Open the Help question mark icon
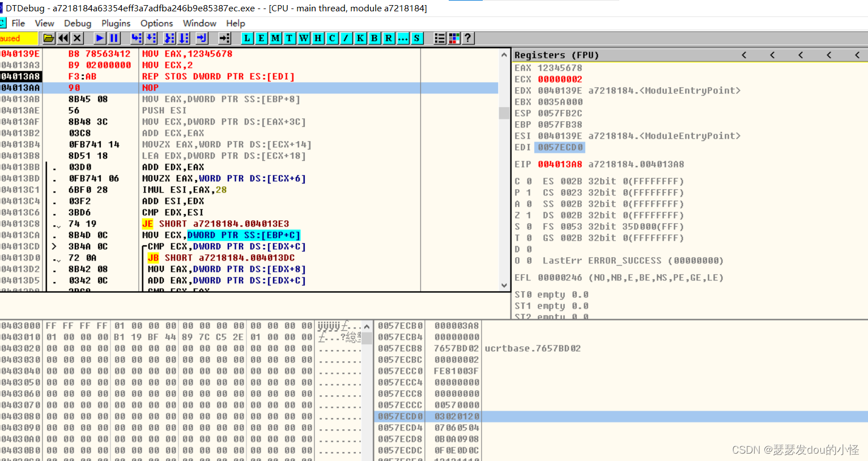This screenshot has width=868, height=461. pos(468,39)
